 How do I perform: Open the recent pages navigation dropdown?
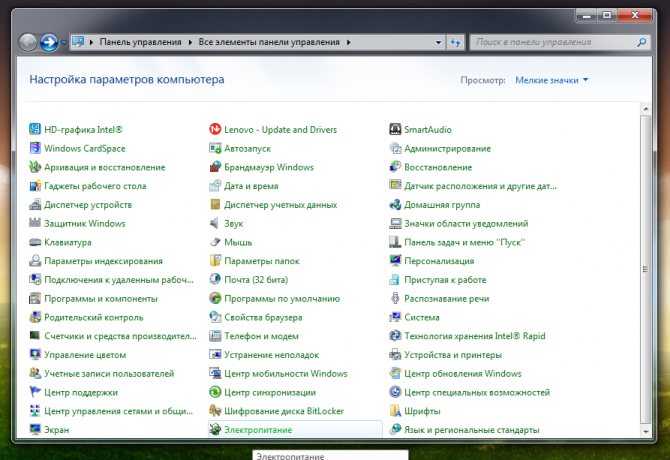(63, 43)
